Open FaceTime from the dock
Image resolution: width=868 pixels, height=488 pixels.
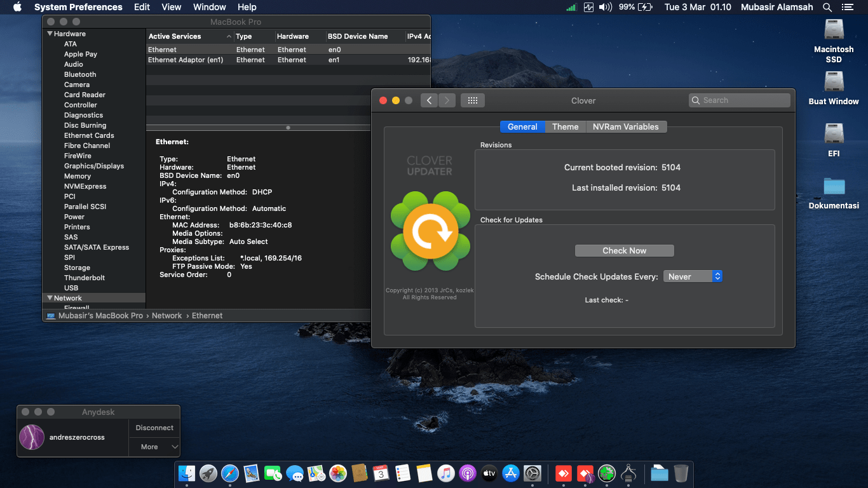(x=273, y=473)
